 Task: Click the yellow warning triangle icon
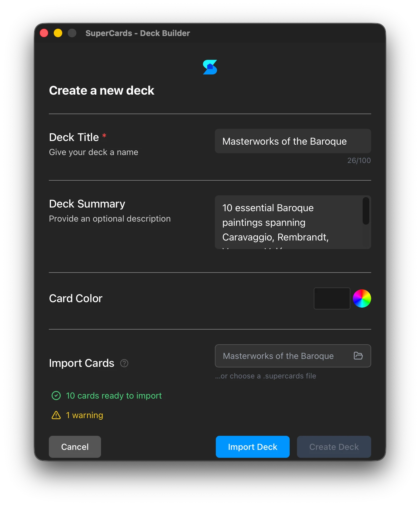(56, 415)
